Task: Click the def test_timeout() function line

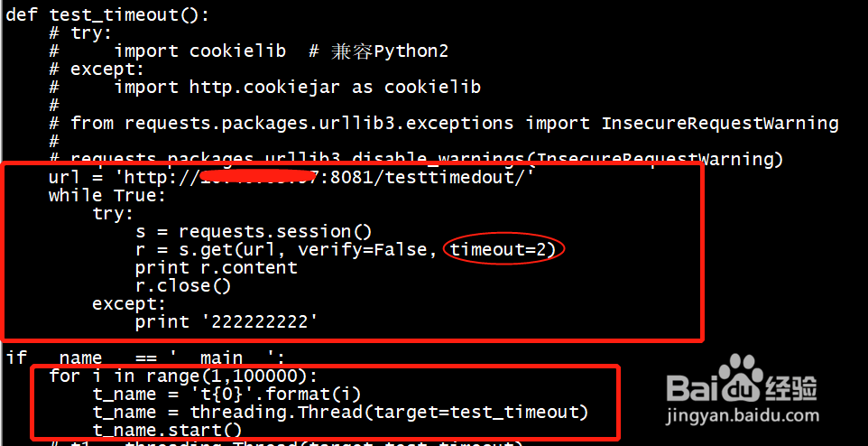Action: (x=107, y=15)
